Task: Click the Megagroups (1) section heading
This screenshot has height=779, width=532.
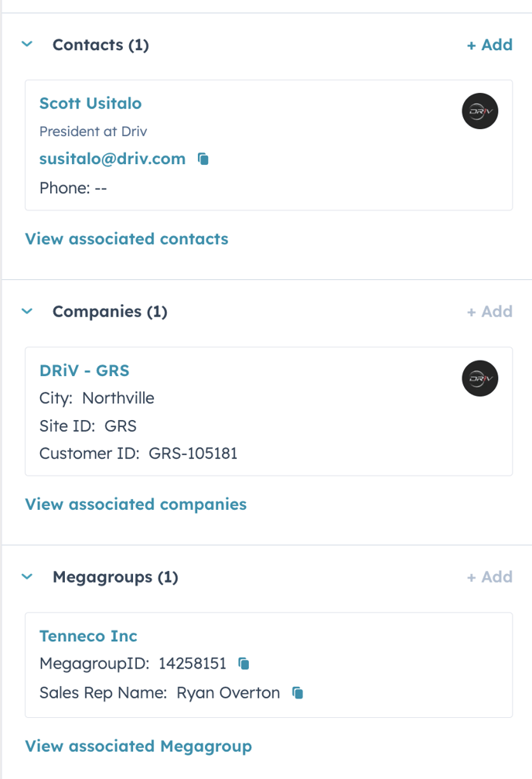Action: (115, 577)
